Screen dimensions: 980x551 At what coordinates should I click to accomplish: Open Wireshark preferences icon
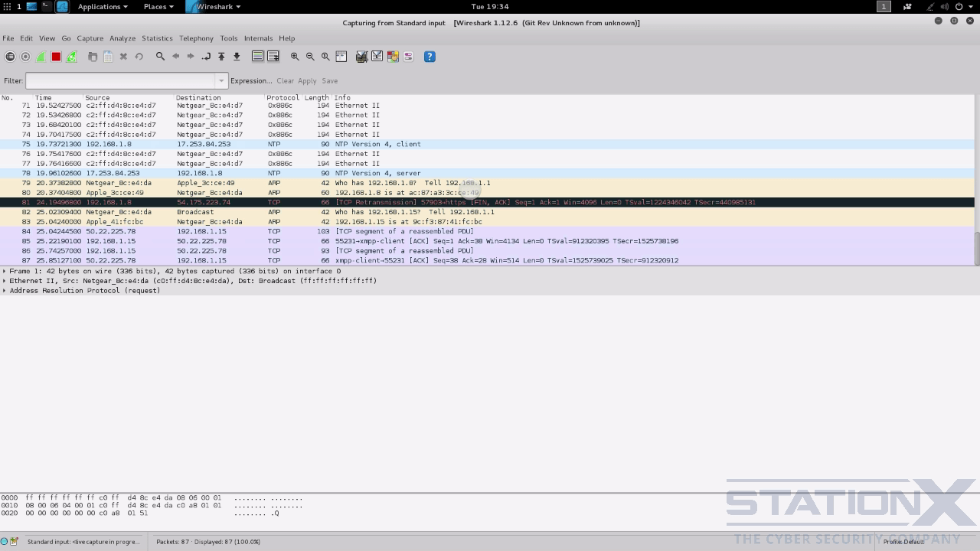[x=408, y=57]
